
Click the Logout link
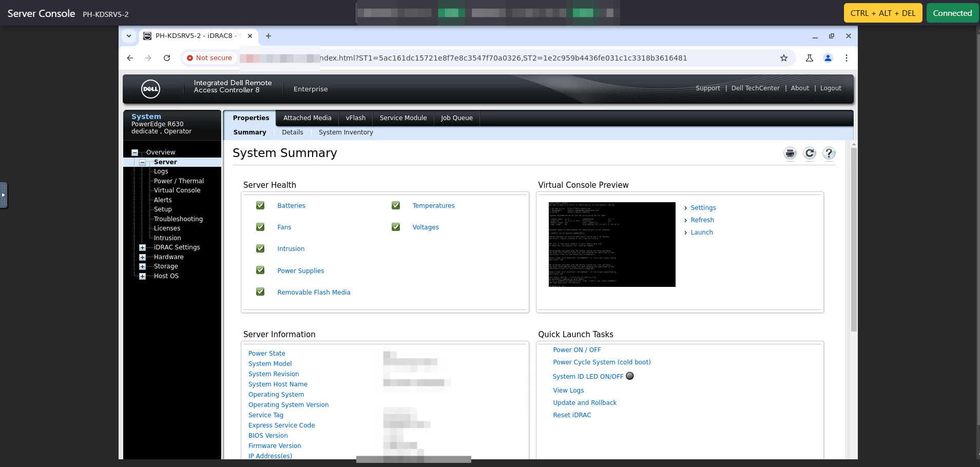click(x=831, y=88)
